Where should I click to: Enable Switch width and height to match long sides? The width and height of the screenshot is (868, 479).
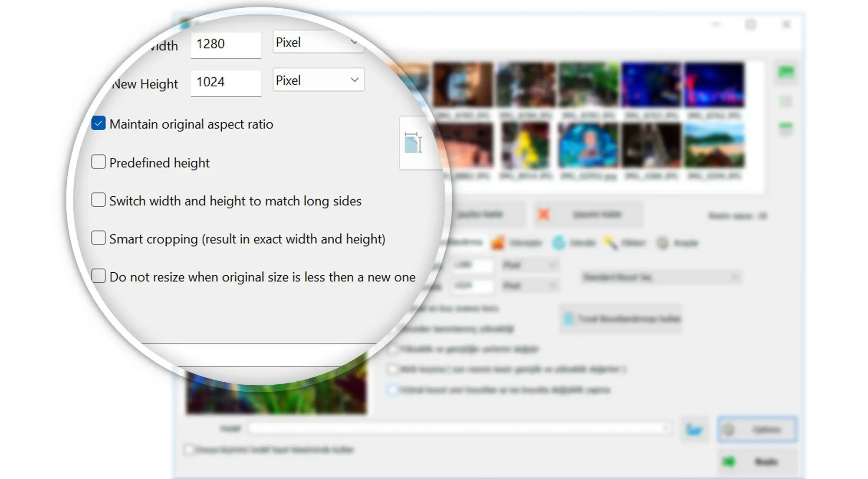tap(99, 200)
